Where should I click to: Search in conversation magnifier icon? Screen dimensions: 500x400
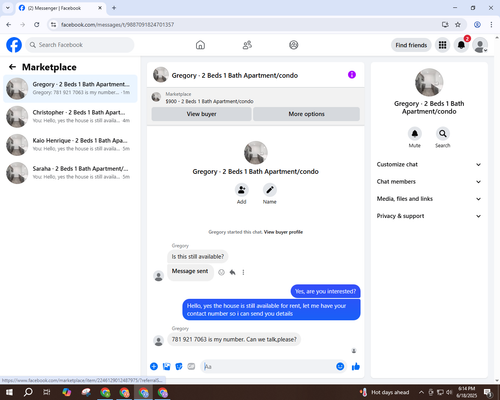[443, 134]
